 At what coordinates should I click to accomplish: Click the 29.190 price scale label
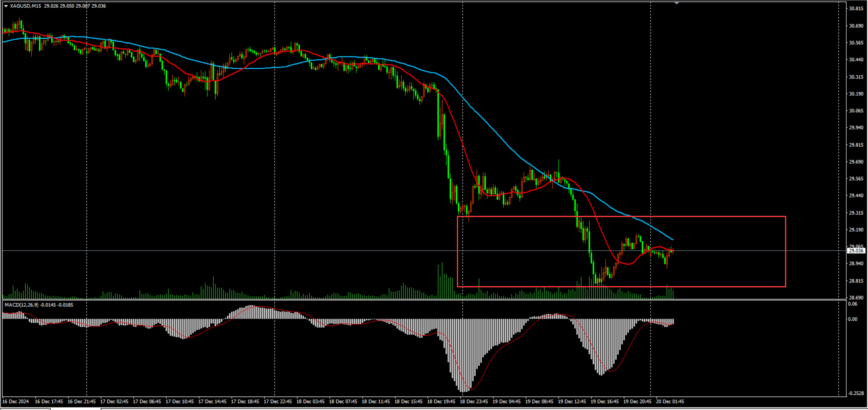tap(856, 230)
